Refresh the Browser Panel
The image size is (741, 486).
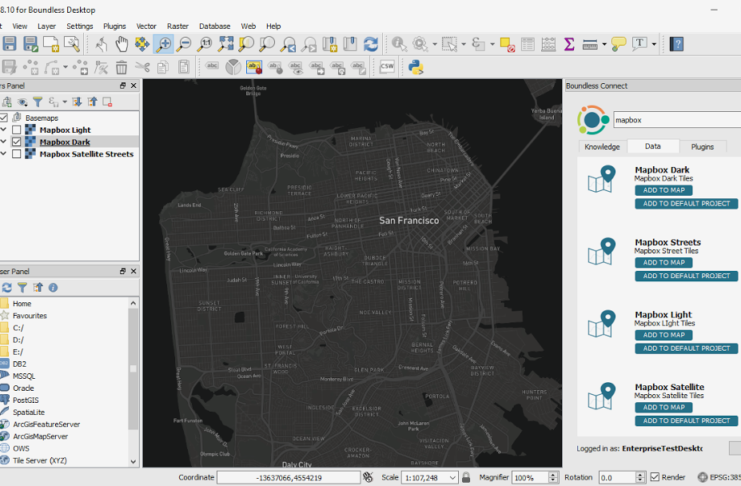7,287
